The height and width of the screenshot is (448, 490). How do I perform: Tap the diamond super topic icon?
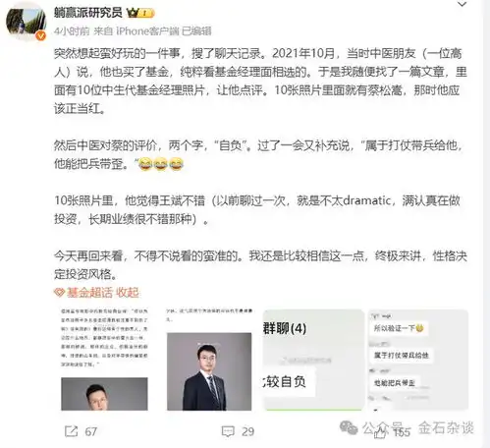[59, 293]
